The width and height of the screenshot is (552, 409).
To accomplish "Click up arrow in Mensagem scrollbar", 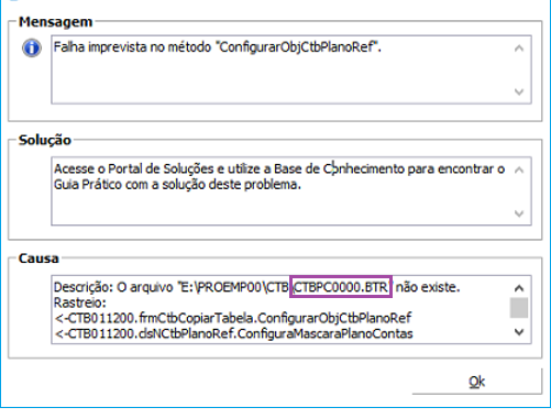I will [x=519, y=48].
